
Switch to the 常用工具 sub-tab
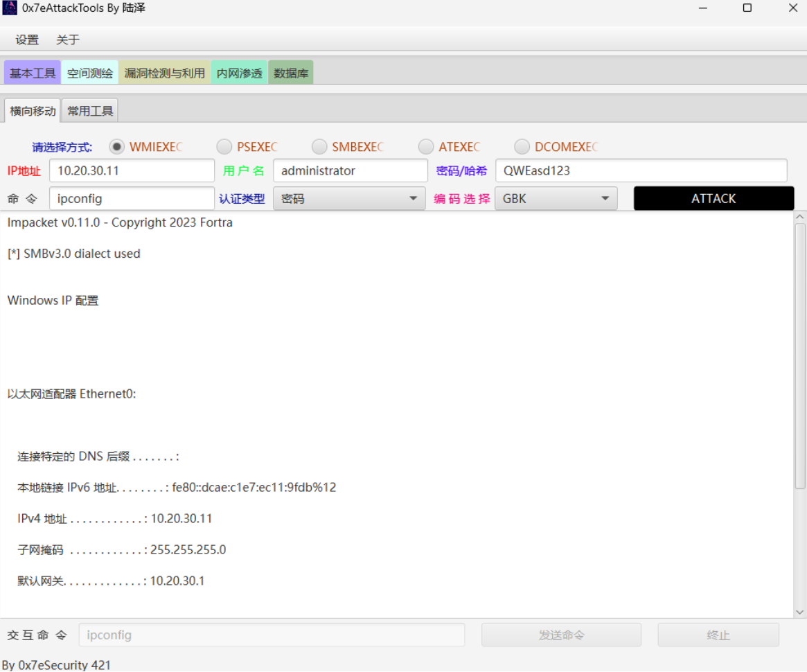[x=90, y=111]
